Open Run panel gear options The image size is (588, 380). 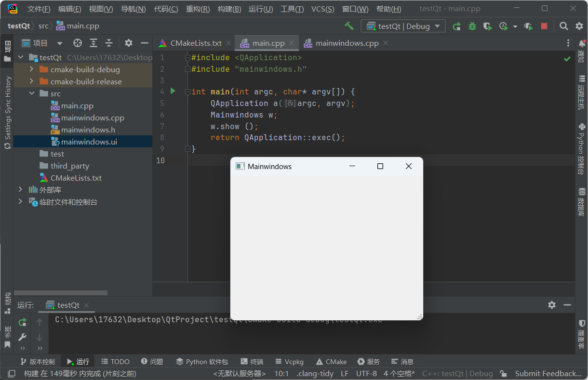coord(552,305)
